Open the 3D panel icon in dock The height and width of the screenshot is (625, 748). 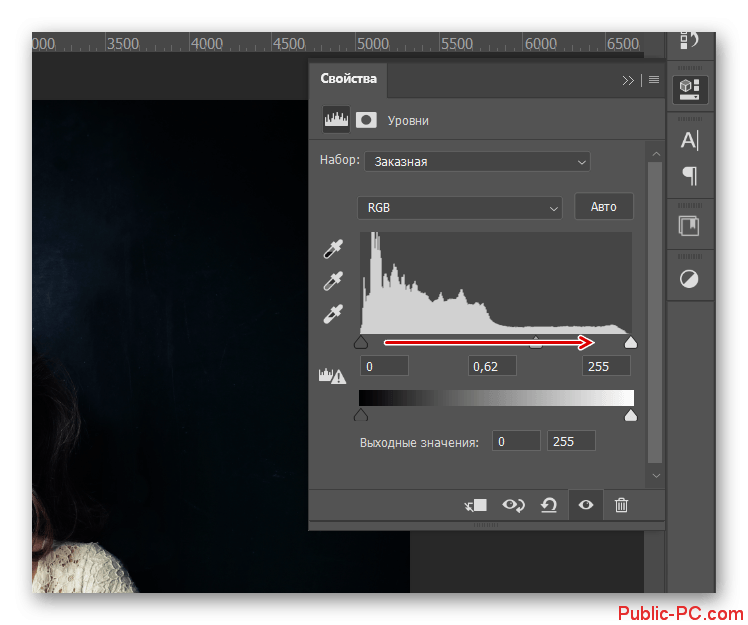click(690, 90)
